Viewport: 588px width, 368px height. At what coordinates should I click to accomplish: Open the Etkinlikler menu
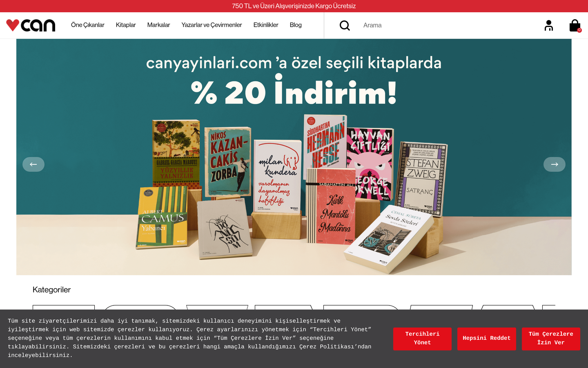tap(266, 25)
